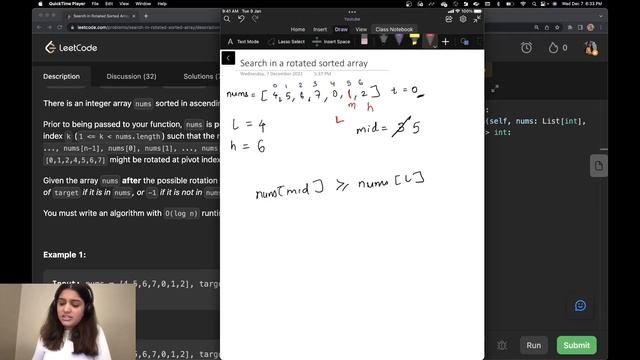This screenshot has height=360, width=640.
Task: Open the Help menu in the menu bar
Action: pyautogui.click(x=162, y=4)
